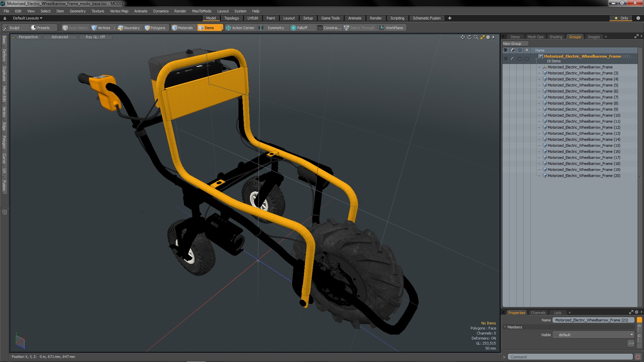644x362 pixels.
Task: Open the Visible default dropdown
Action: coord(593,335)
